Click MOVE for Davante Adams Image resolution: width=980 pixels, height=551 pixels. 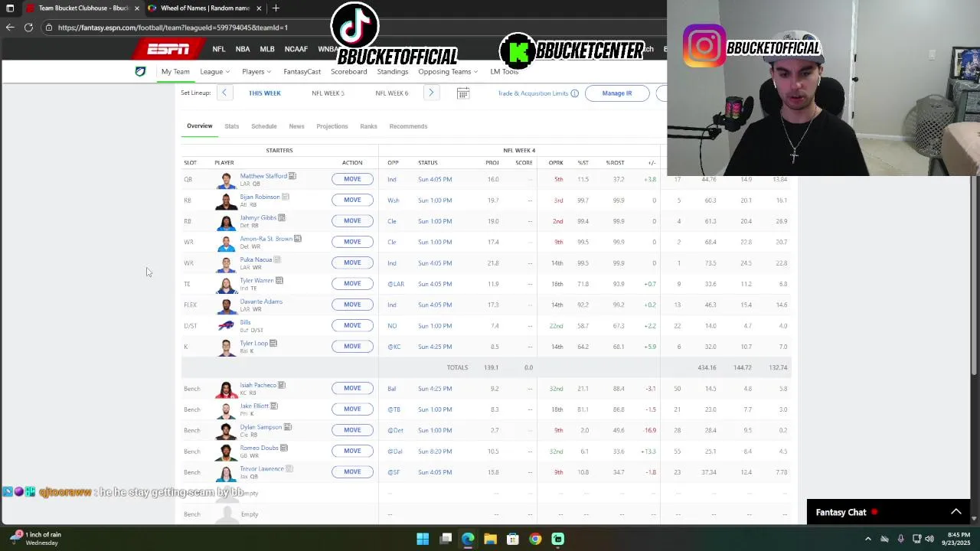click(x=352, y=305)
